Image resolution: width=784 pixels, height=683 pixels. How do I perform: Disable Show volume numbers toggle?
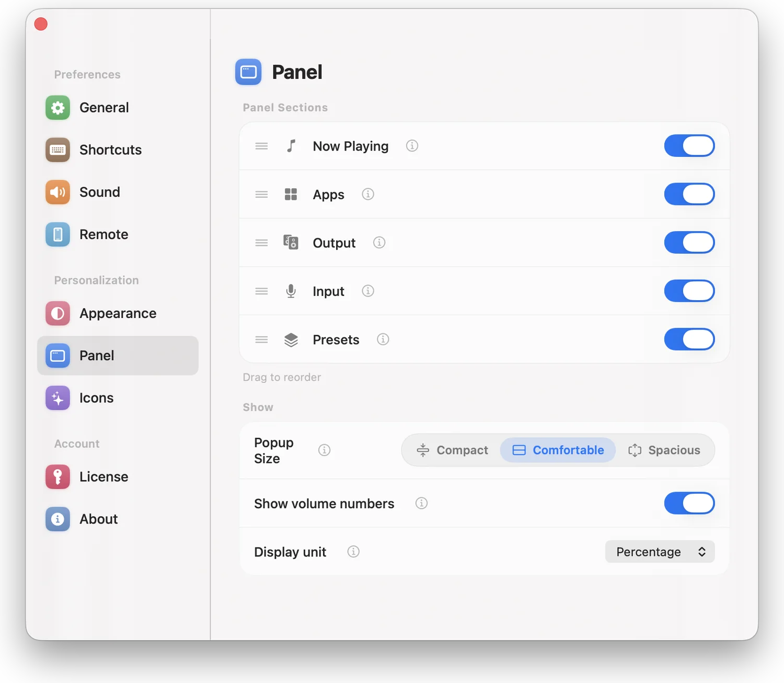[x=689, y=503]
